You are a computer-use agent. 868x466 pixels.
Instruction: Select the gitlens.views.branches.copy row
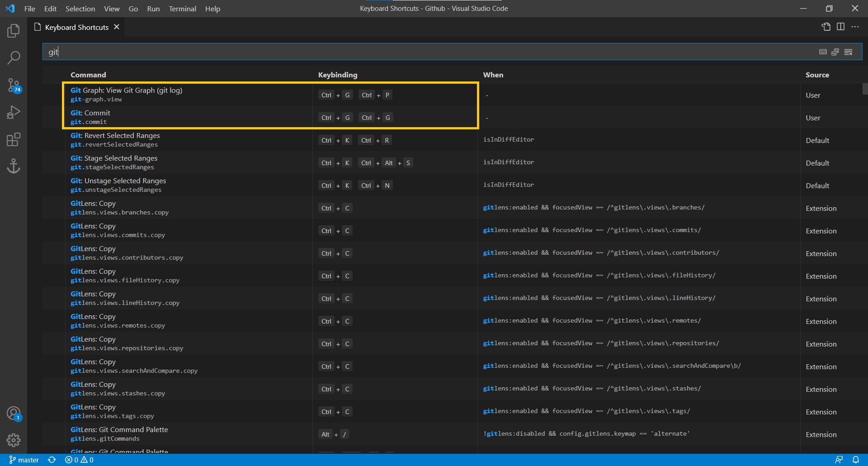tap(452, 208)
